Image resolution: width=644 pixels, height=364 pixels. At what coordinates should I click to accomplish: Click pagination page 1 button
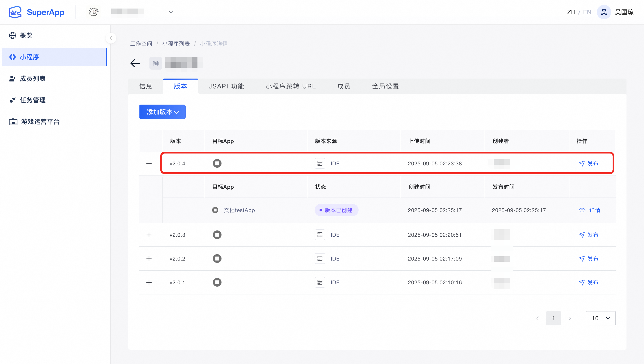(553, 318)
